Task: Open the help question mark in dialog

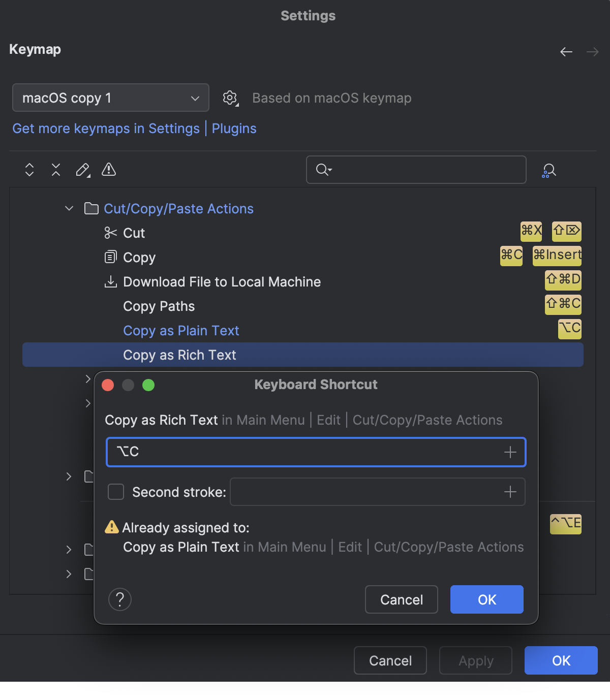Action: pos(120,599)
